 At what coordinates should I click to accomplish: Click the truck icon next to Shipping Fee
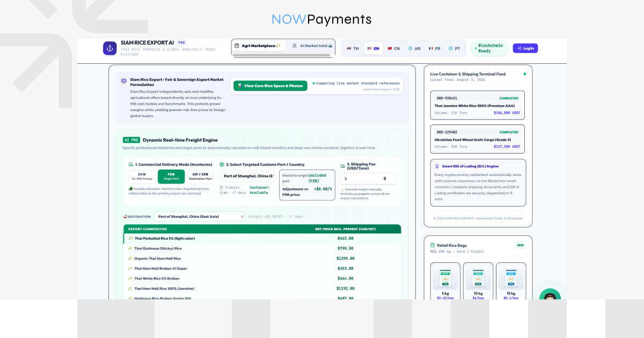tap(343, 166)
